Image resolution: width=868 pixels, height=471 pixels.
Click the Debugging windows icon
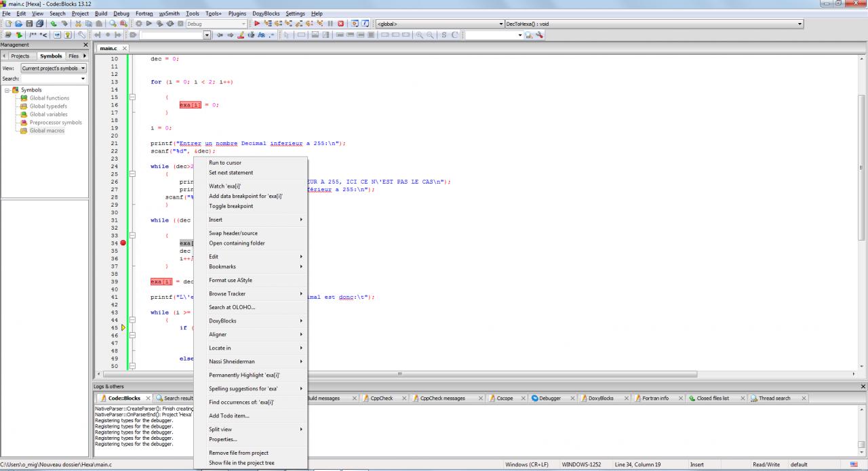point(355,24)
